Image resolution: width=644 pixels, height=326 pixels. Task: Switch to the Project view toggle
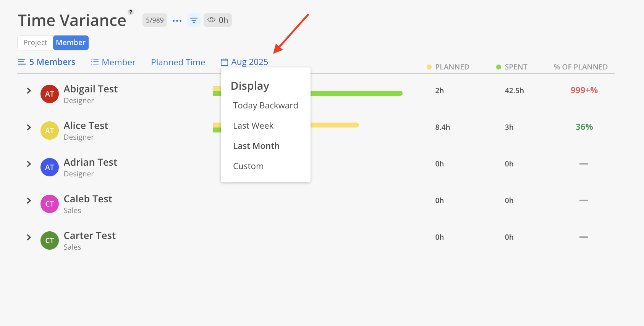click(35, 43)
